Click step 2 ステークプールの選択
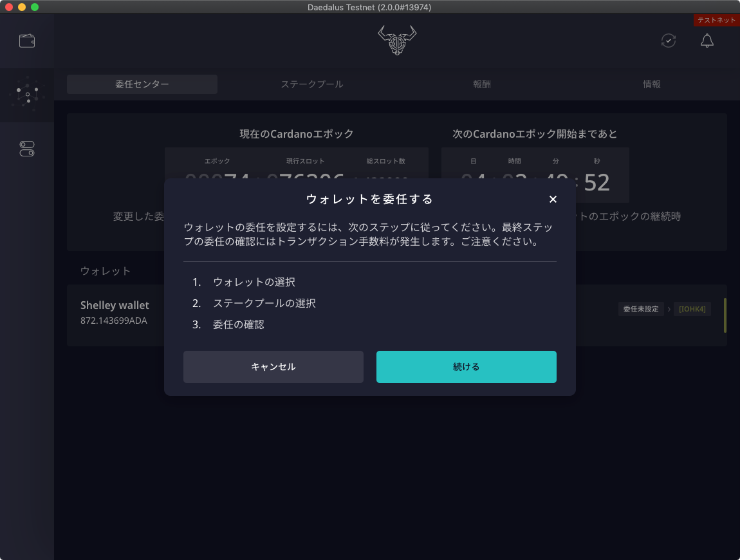The image size is (740, 560). (x=264, y=303)
